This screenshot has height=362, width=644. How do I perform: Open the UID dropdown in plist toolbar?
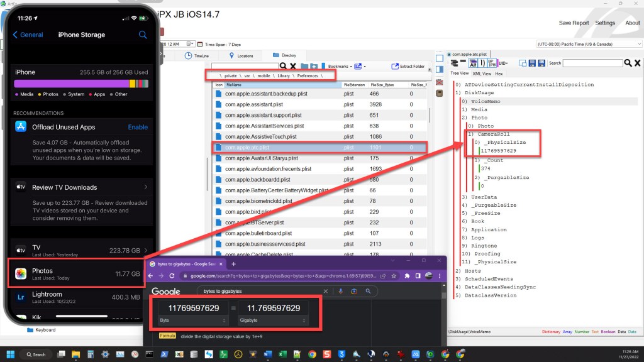503,63
